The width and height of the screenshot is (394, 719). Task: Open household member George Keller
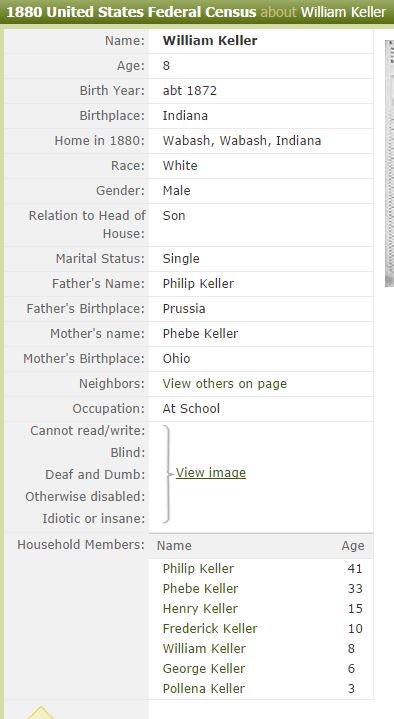204,669
